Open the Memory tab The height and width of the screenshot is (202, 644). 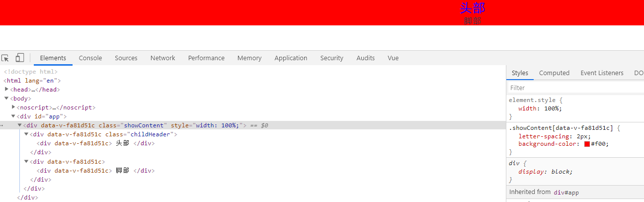pyautogui.click(x=249, y=58)
